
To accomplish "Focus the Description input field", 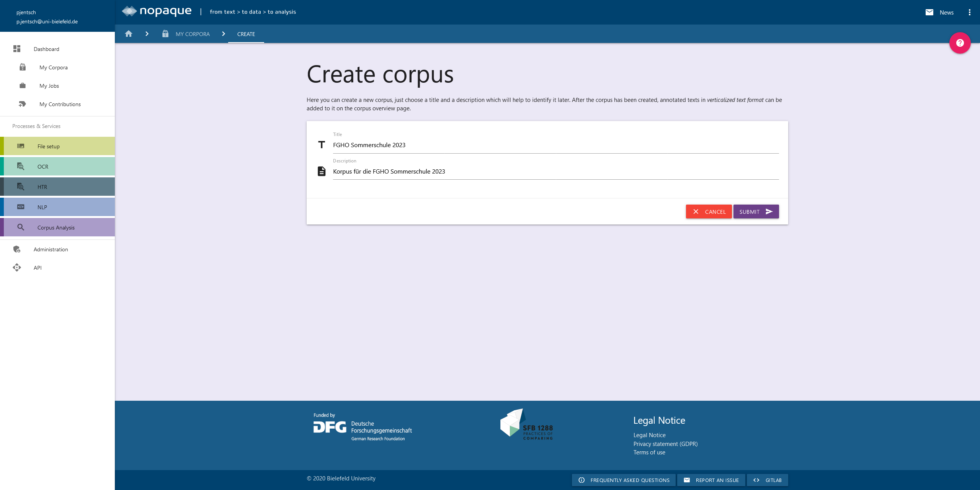I will coord(556,171).
